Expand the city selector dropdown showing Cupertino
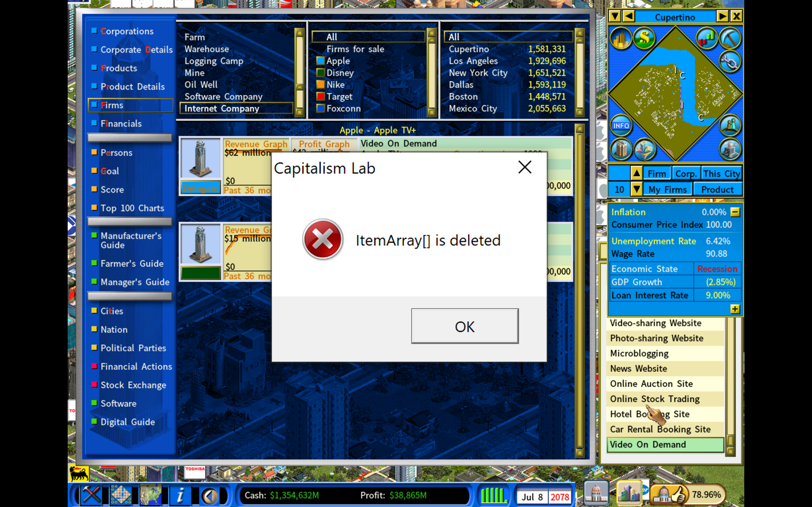 point(617,17)
